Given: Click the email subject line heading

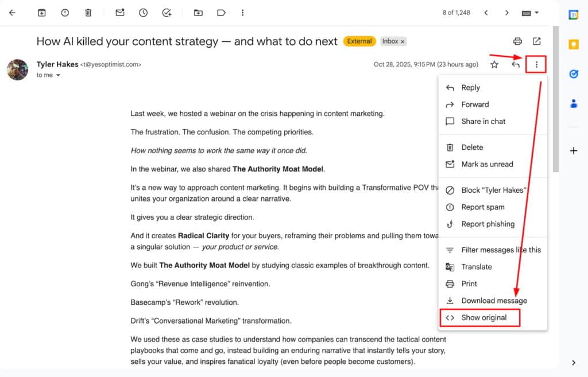Looking at the screenshot, I should pyautogui.click(x=187, y=41).
